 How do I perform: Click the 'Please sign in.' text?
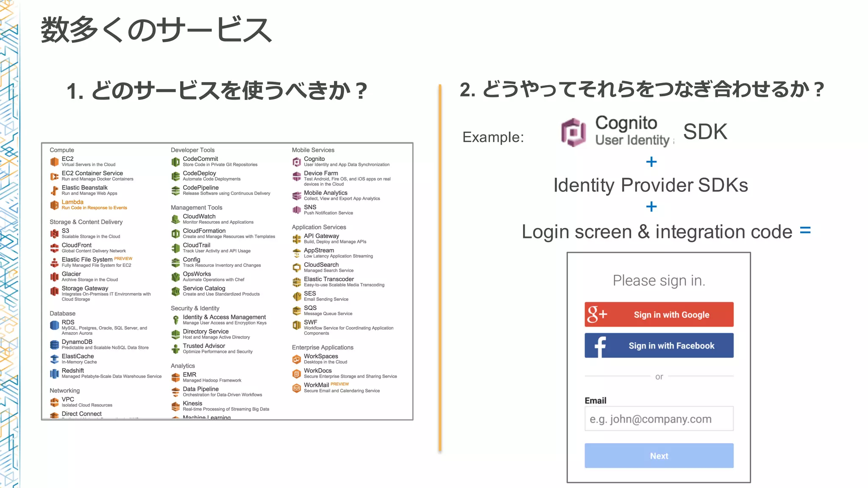pyautogui.click(x=659, y=280)
